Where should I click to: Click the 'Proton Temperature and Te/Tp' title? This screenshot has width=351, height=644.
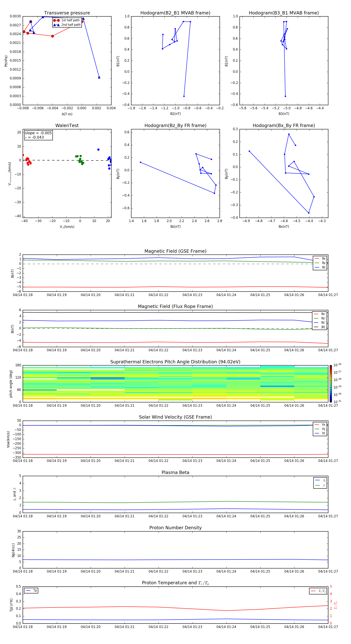175,583
